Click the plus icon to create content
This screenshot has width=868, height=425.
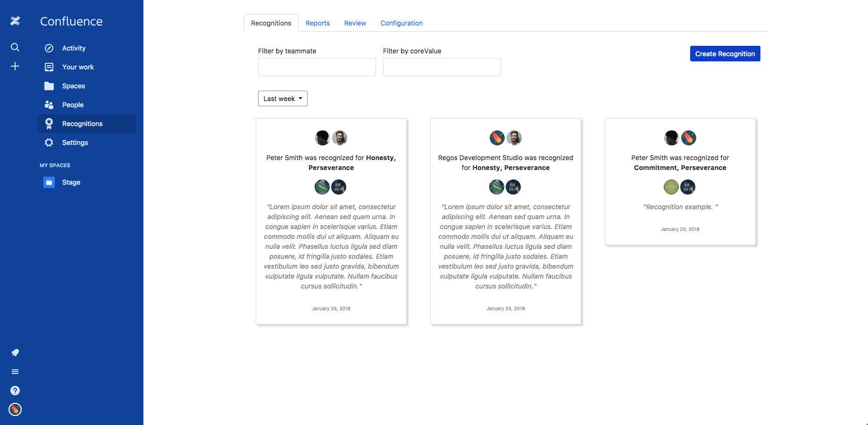tap(15, 66)
